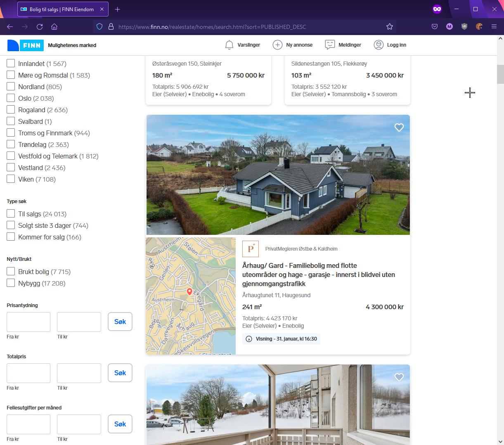This screenshot has height=445, width=504.
Task: Check the Svalbard filter
Action: pyautogui.click(x=11, y=121)
